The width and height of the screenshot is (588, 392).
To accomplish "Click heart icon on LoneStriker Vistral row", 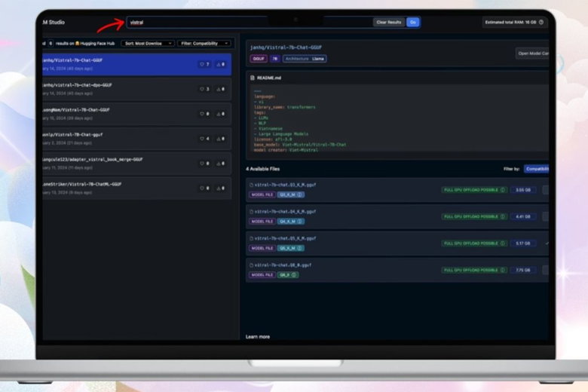I will 202,188.
